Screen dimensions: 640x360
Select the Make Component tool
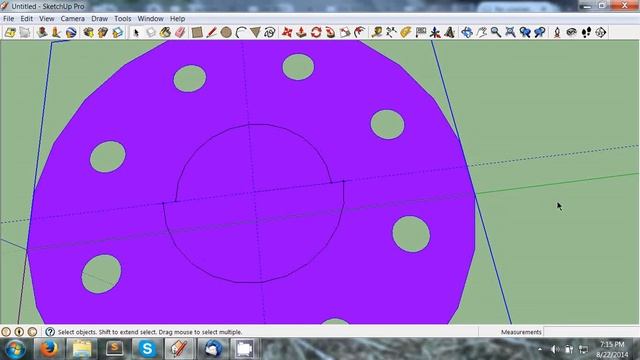coord(151,32)
